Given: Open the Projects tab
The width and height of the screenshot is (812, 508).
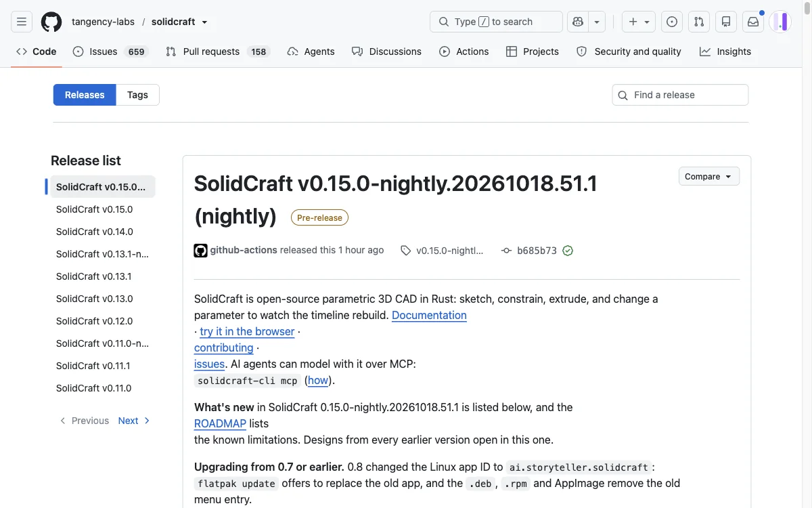Looking at the screenshot, I should tap(532, 51).
